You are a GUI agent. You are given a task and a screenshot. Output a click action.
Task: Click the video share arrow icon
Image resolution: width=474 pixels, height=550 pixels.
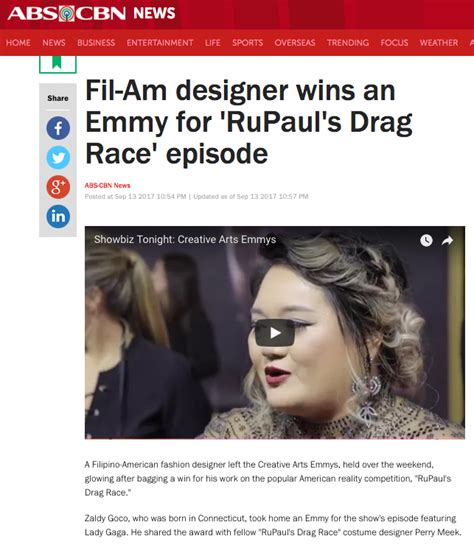(x=447, y=240)
